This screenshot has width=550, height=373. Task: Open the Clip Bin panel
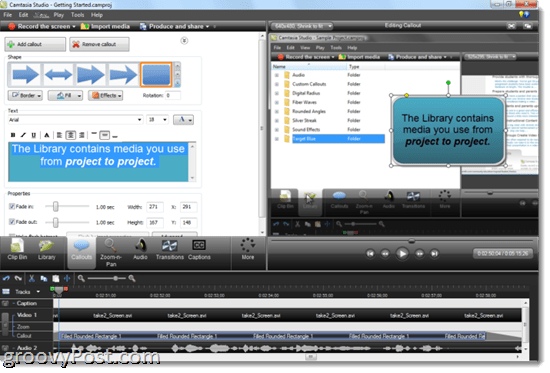(x=17, y=249)
